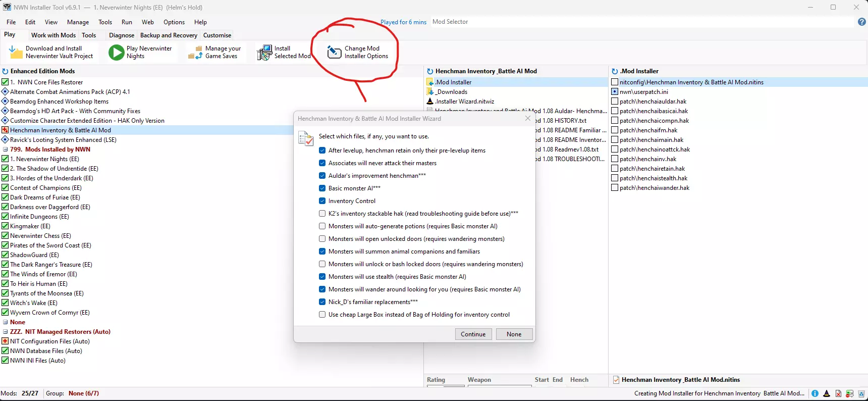Launch the game with Play Neverwinter Nights
Screen dimensions: 868x401
(x=141, y=52)
